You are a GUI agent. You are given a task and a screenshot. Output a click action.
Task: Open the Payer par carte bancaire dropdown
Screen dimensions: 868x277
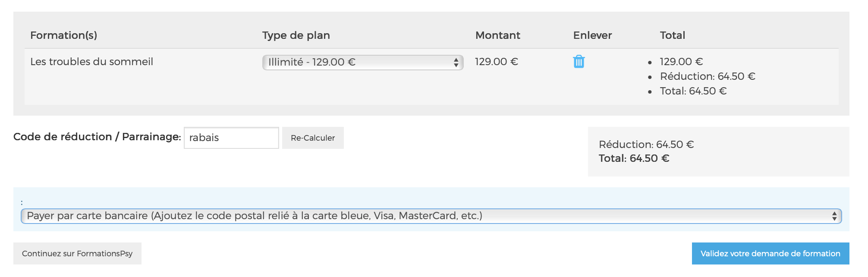coord(431,216)
